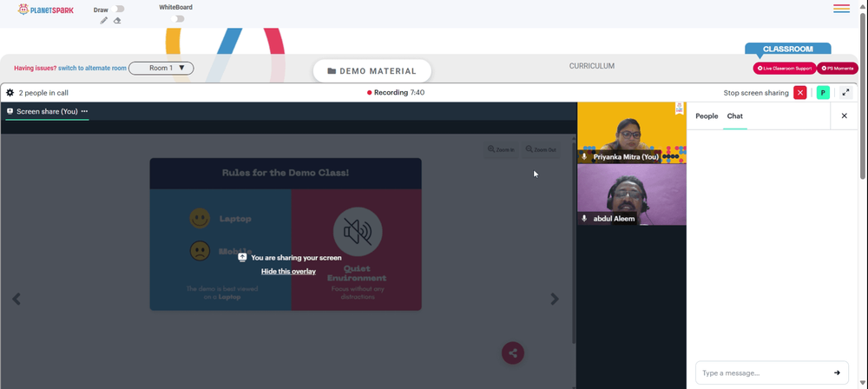Select the eraser tool
This screenshot has width=868, height=389.
coord(117,21)
